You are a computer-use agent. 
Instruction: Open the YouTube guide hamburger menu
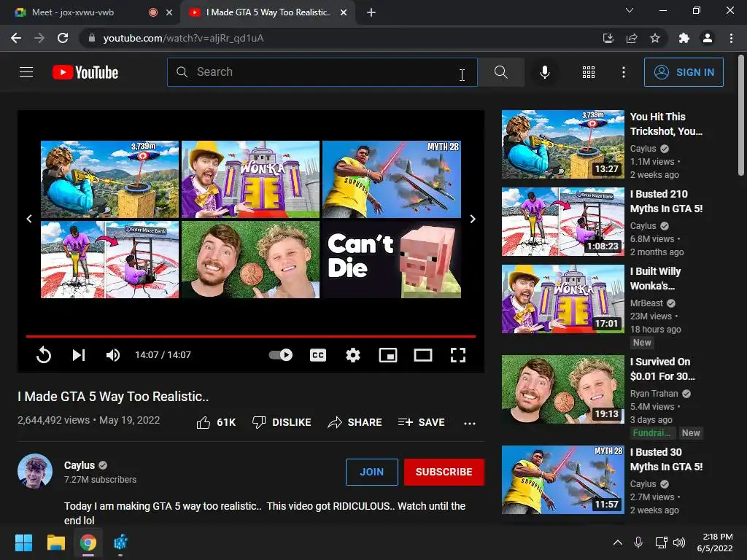coord(26,72)
